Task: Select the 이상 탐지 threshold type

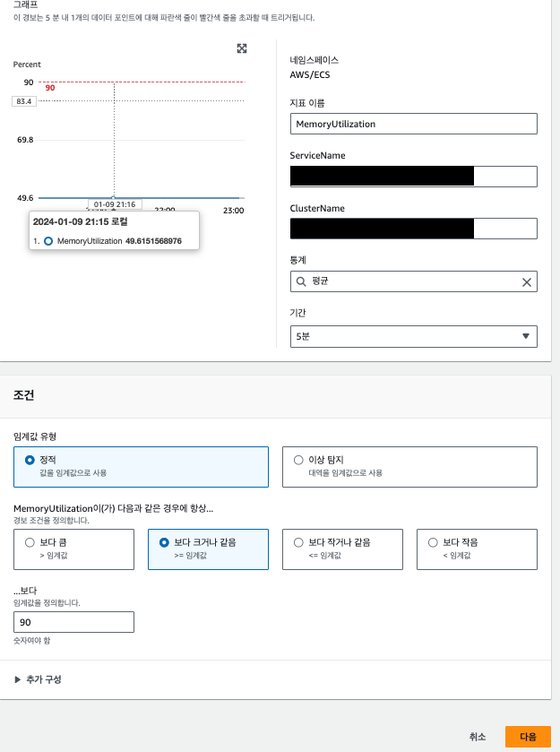Action: [409, 467]
